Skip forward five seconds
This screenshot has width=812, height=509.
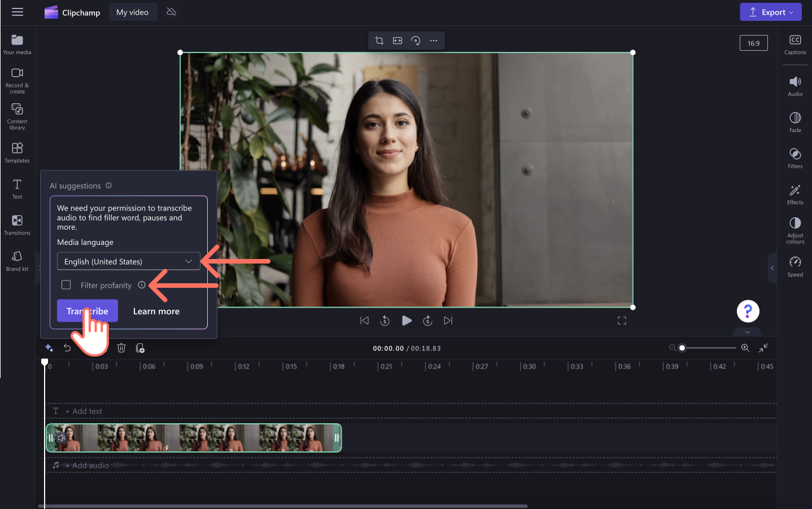pos(427,321)
